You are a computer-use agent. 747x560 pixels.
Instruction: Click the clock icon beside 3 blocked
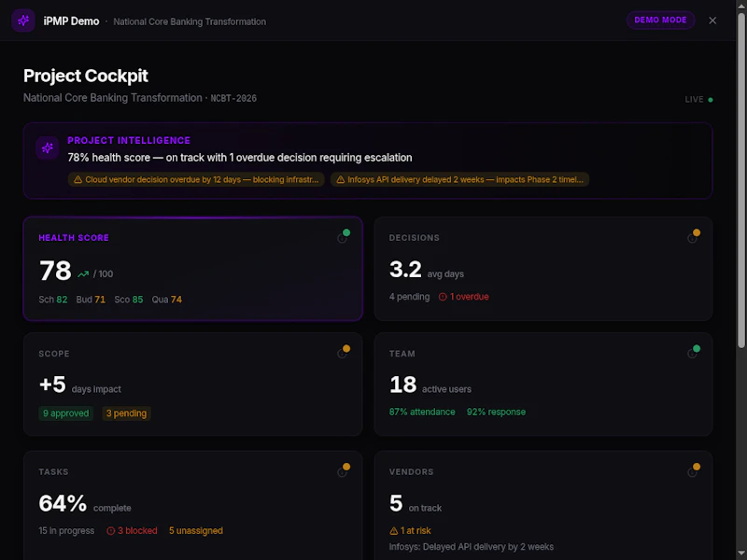tap(110, 530)
